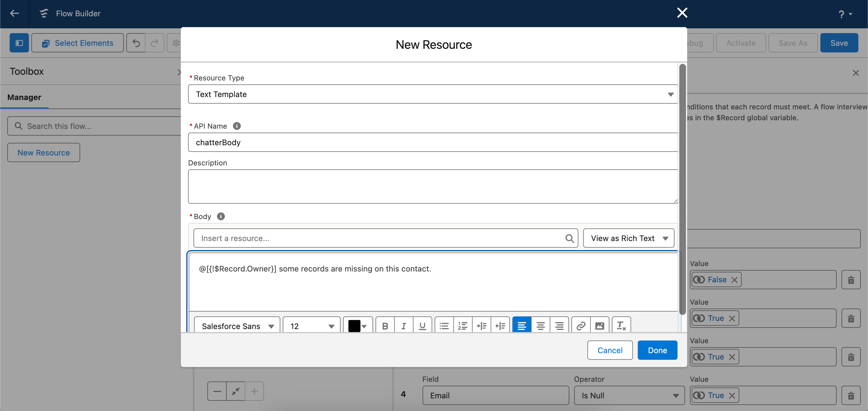Click the API Name input field
Image resolution: width=868 pixels, height=411 pixels.
(x=433, y=143)
